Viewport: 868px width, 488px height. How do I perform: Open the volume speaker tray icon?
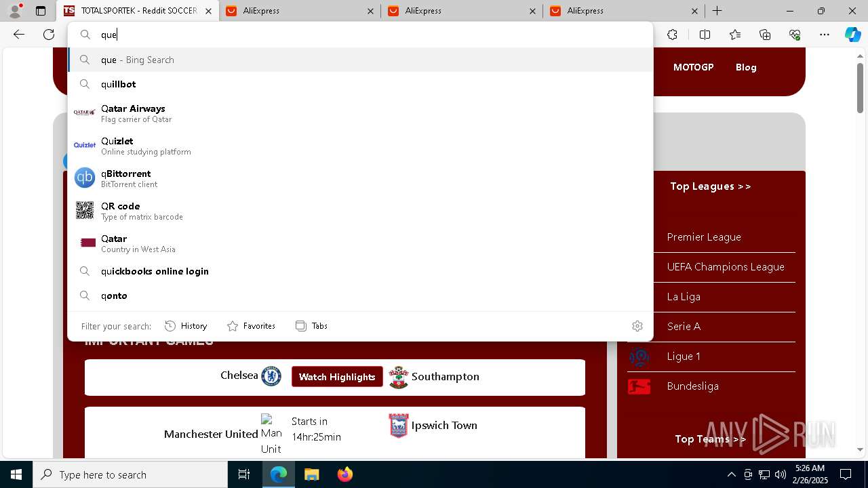click(781, 474)
